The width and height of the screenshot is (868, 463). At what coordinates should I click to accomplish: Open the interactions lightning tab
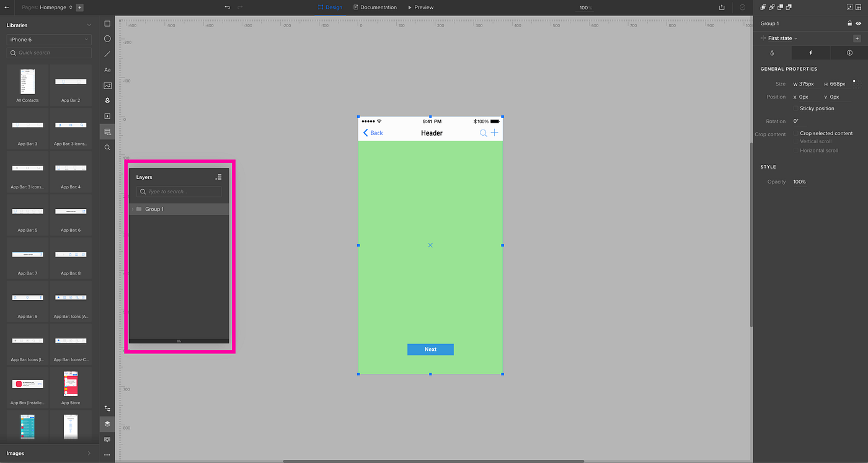810,53
